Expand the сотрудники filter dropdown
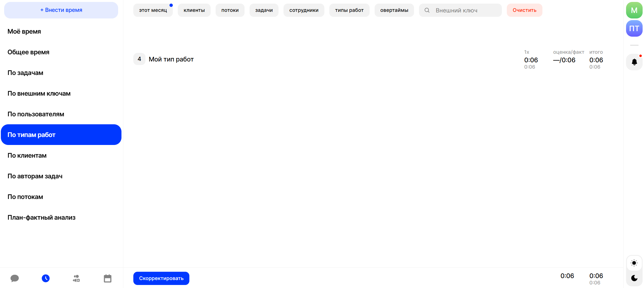The height and width of the screenshot is (288, 644). click(x=304, y=10)
